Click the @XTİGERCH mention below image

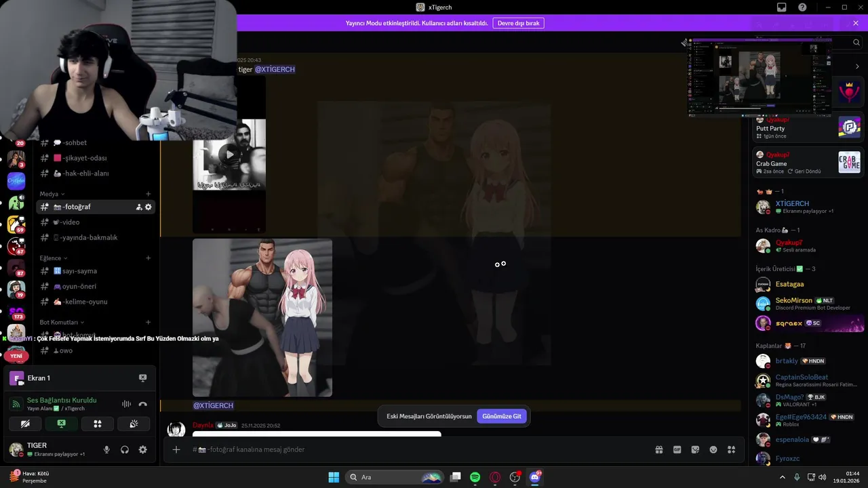213,405
